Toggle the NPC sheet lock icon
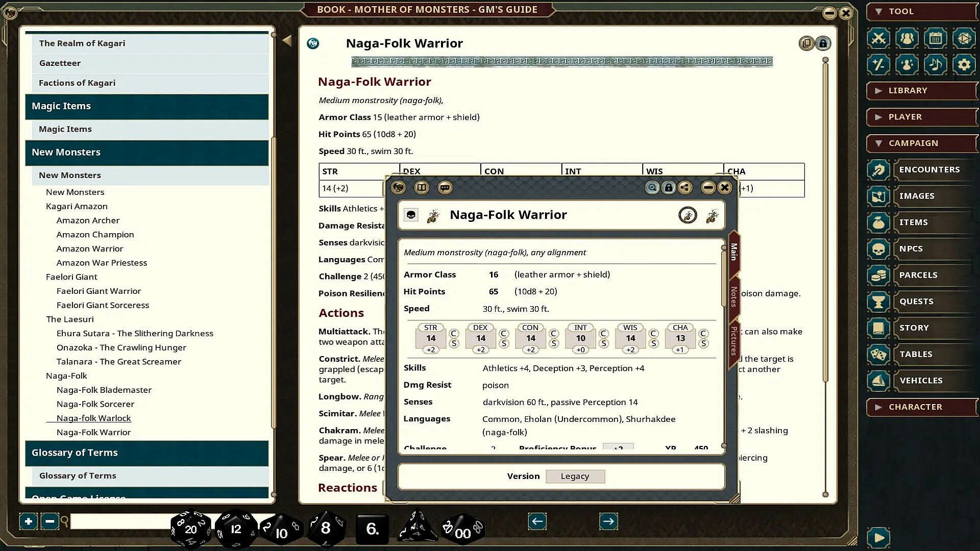Viewport: 980px width, 551px height. pos(669,188)
